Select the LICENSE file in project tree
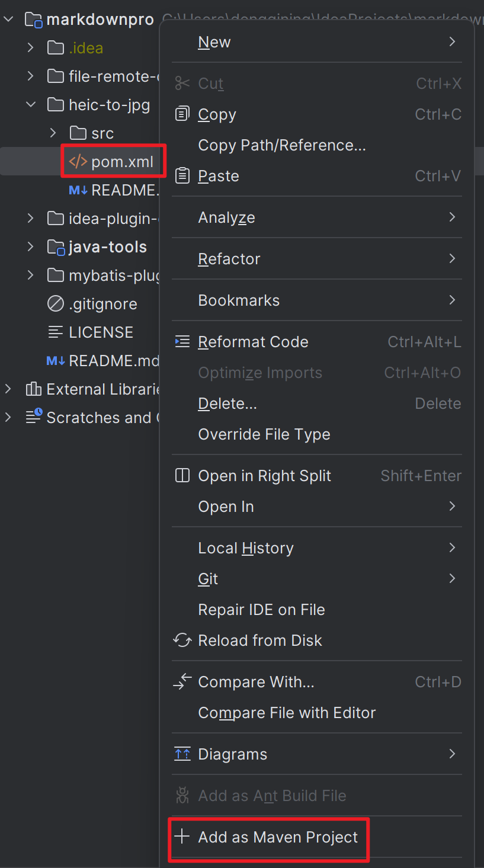This screenshot has height=868, width=484. [x=101, y=332]
